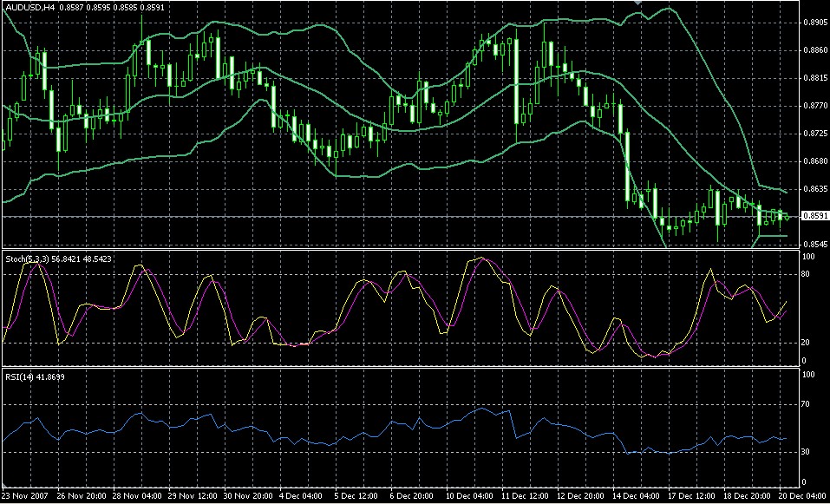Click the 17 Dec 12:00 time label
This screenshot has width=830, height=504.
click(692, 496)
